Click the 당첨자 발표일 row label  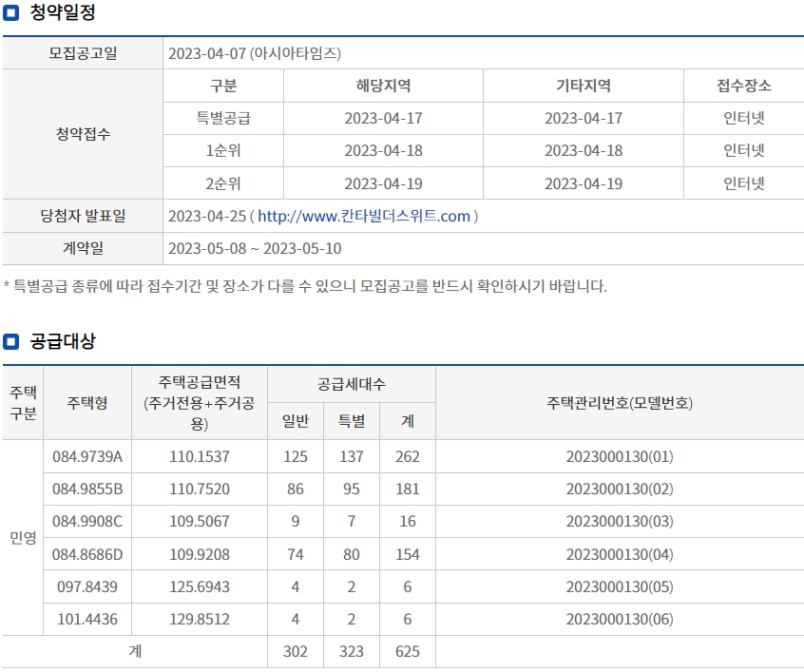click(x=83, y=216)
